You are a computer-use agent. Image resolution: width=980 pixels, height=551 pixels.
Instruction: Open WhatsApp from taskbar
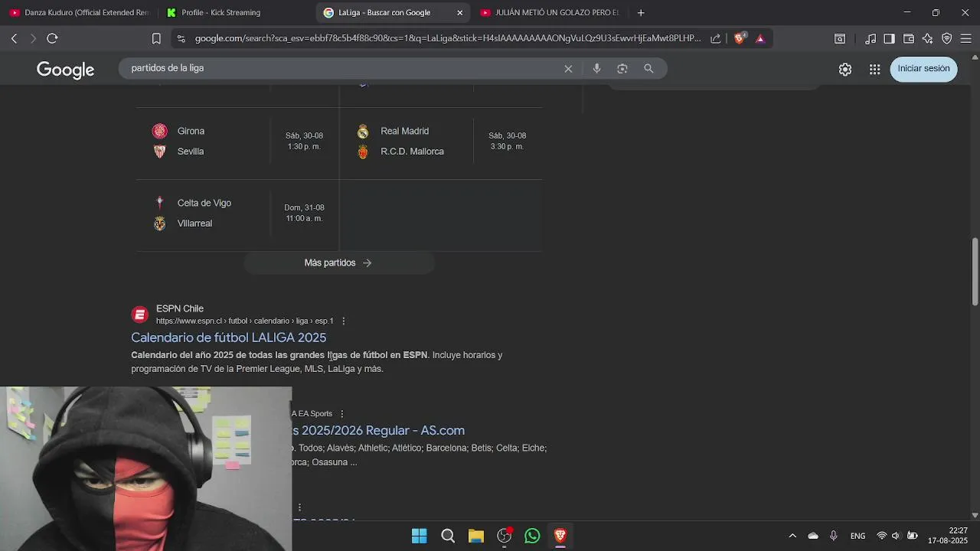pyautogui.click(x=532, y=536)
